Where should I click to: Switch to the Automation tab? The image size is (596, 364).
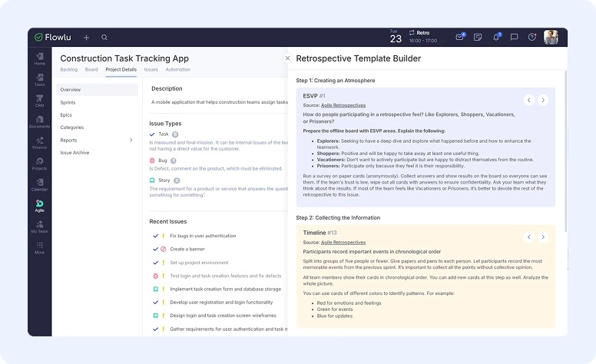(x=178, y=70)
